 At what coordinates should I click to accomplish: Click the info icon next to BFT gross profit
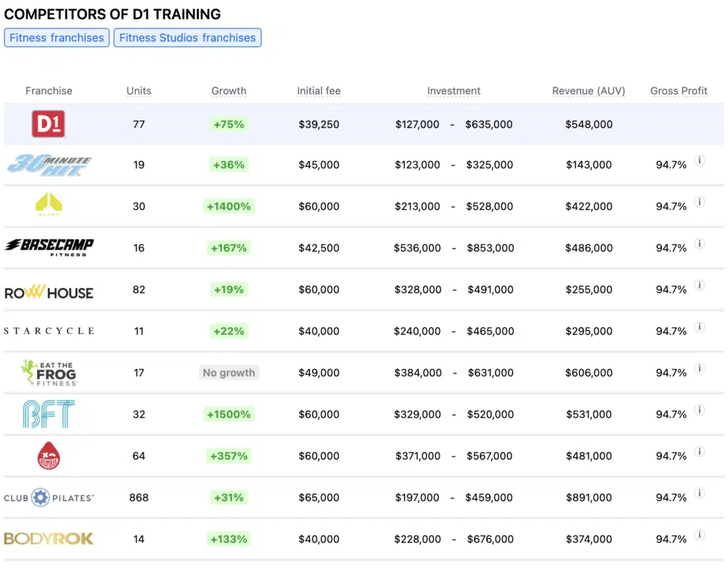point(700,410)
